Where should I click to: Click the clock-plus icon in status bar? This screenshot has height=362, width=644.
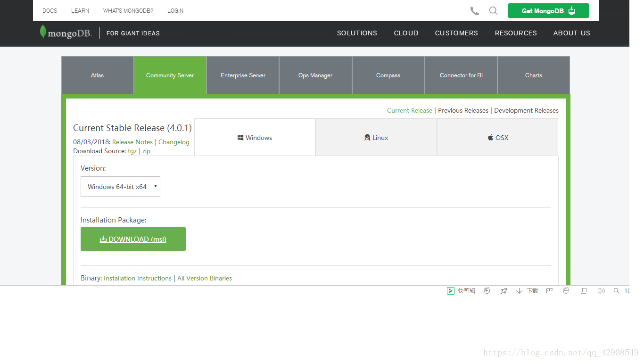tap(487, 291)
